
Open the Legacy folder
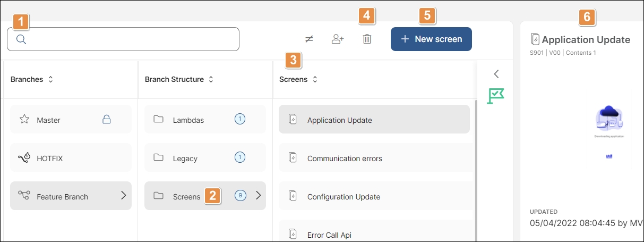(205, 158)
